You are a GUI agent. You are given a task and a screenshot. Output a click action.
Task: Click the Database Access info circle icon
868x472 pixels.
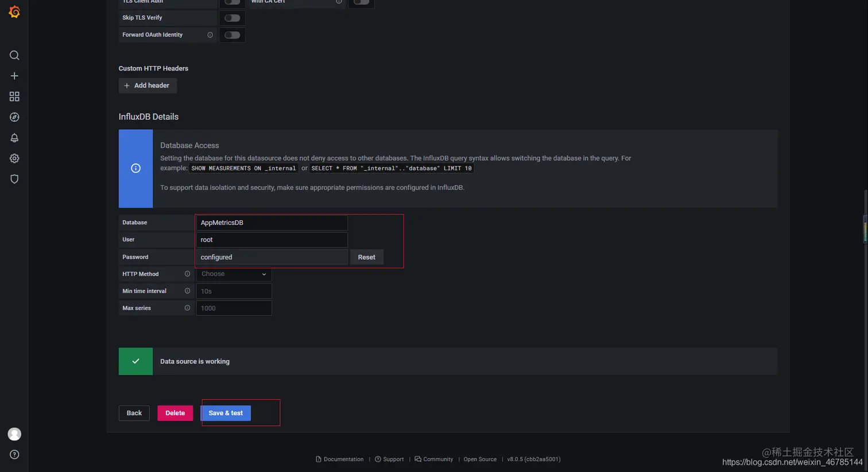click(x=135, y=168)
